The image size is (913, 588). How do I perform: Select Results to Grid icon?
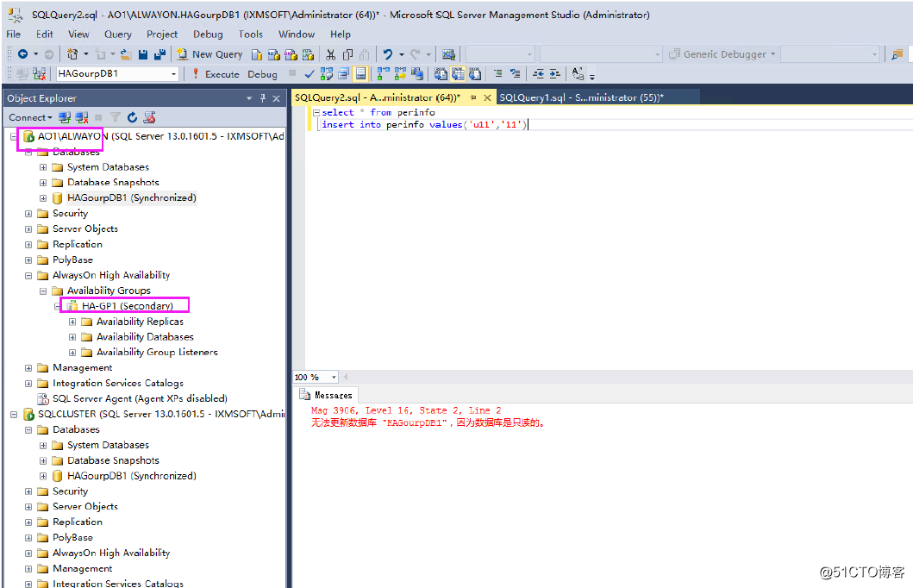point(459,74)
